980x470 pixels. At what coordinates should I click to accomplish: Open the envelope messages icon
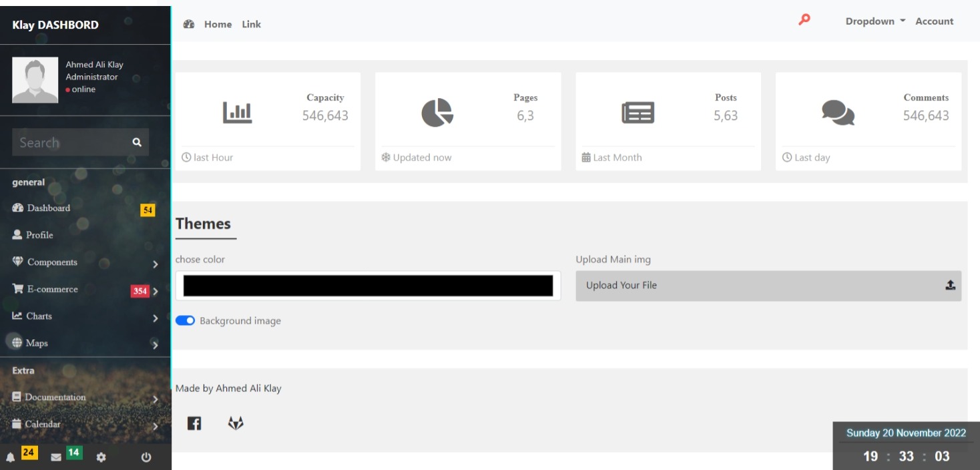pyautogui.click(x=56, y=457)
